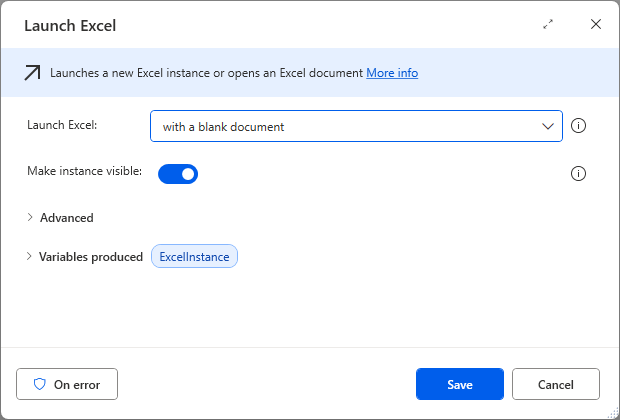
Task: Expand the dialog with the resize arrows icon
Action: pos(548,25)
